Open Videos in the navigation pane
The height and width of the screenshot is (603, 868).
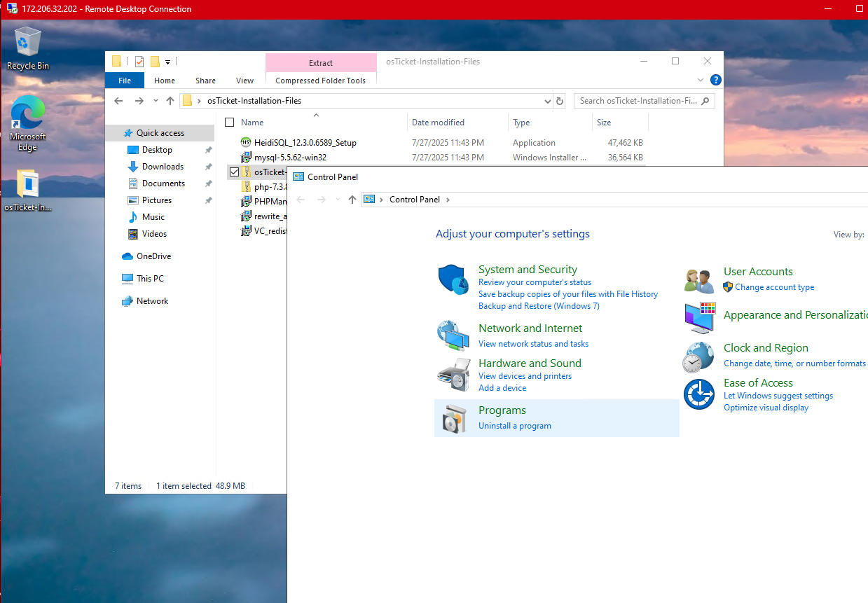click(x=155, y=234)
